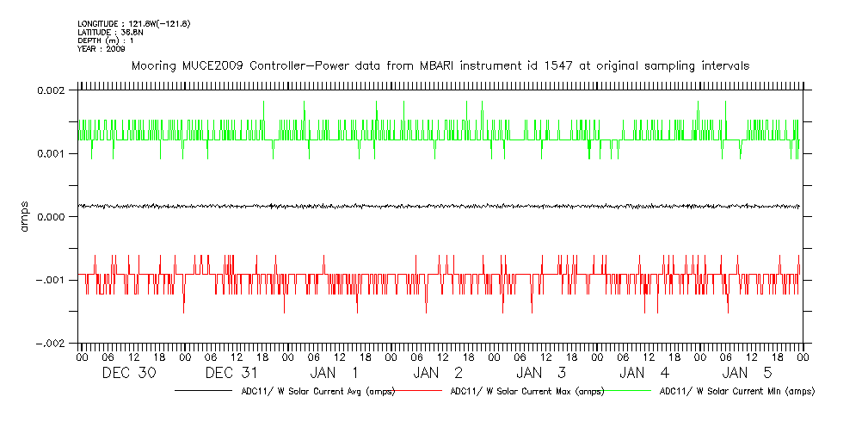This screenshot has width=868, height=434.
Task: Select the JAN 1 date label
Action: [x=335, y=373]
